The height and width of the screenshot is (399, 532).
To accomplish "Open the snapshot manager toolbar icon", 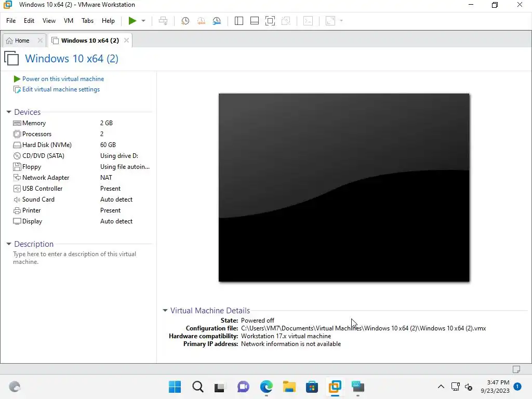I will [x=217, y=21].
